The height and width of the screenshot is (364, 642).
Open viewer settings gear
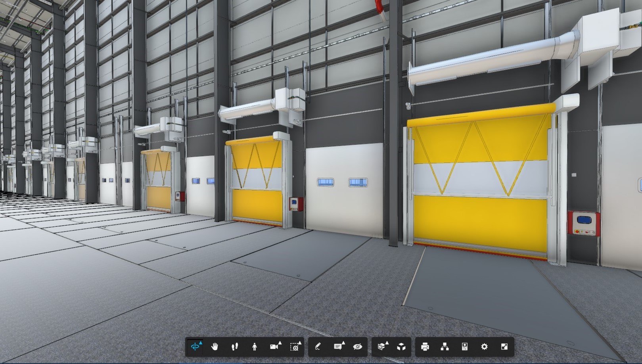484,347
